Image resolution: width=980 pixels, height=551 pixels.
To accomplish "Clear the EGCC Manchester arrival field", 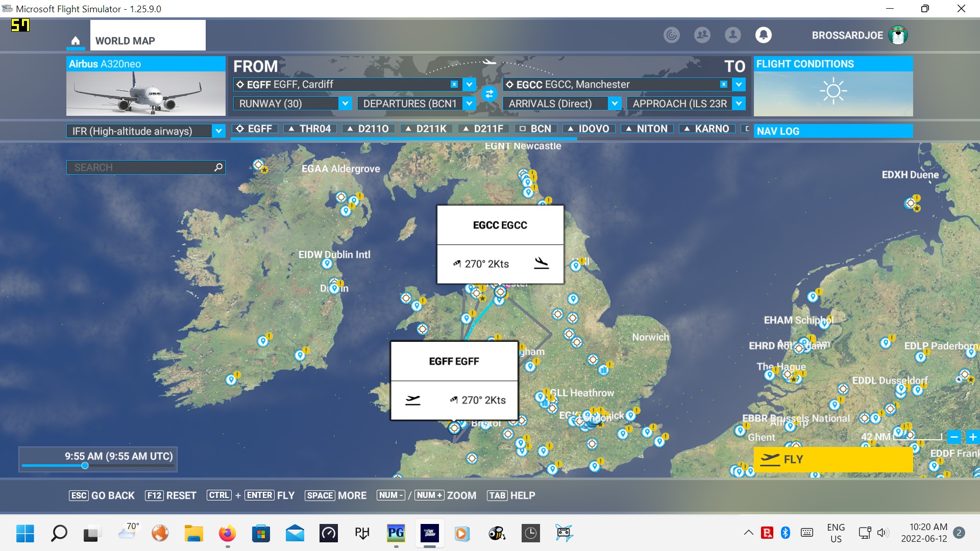I will tap(723, 84).
